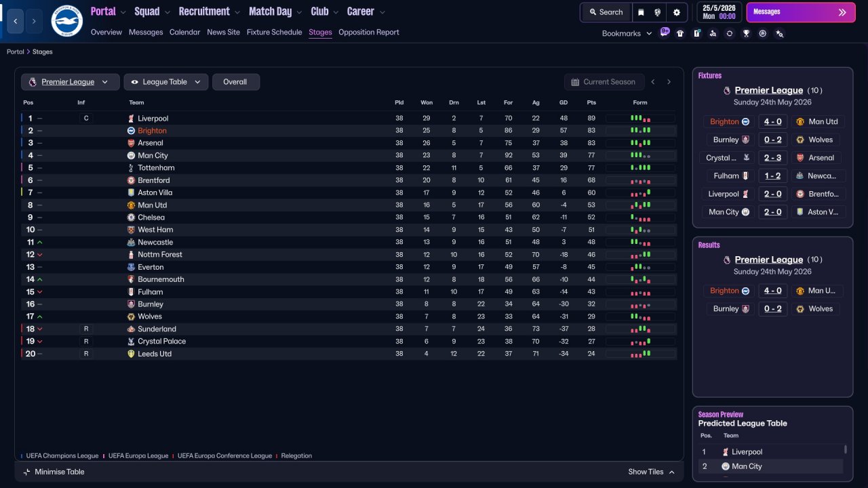Click the Premier League logo in Fixtures panel
This screenshot has height=488, width=868.
[727, 90]
